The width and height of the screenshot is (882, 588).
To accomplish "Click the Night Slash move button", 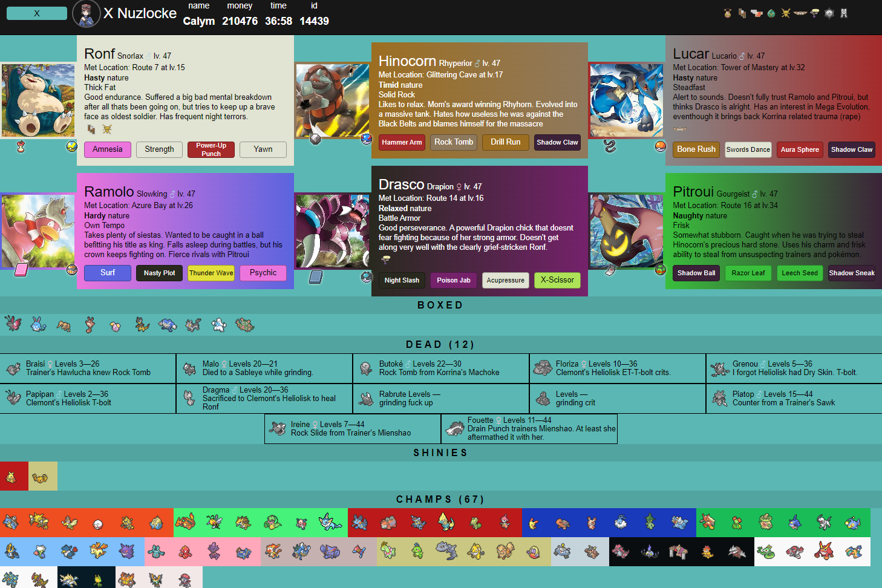I will [402, 280].
